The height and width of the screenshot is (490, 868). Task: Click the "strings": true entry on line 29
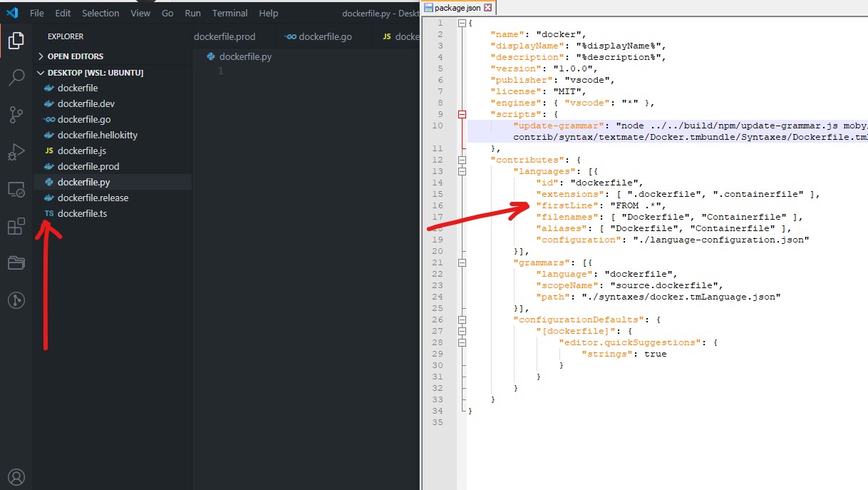tap(624, 354)
